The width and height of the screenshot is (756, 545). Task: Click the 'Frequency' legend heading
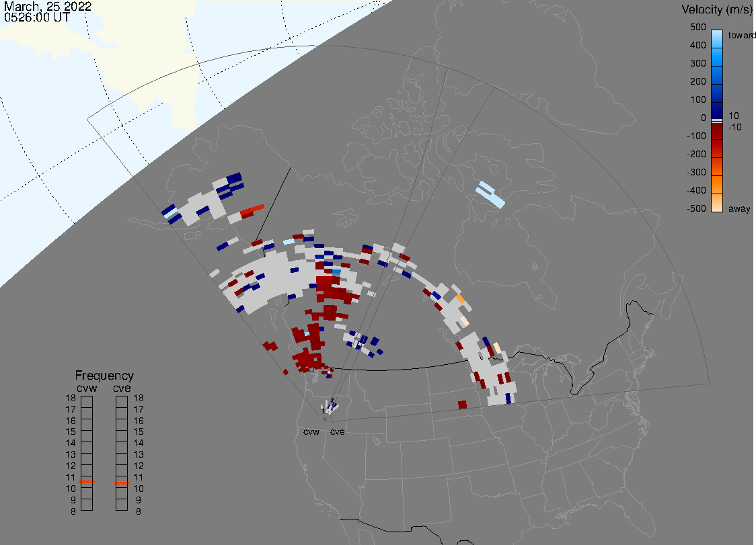(x=104, y=376)
